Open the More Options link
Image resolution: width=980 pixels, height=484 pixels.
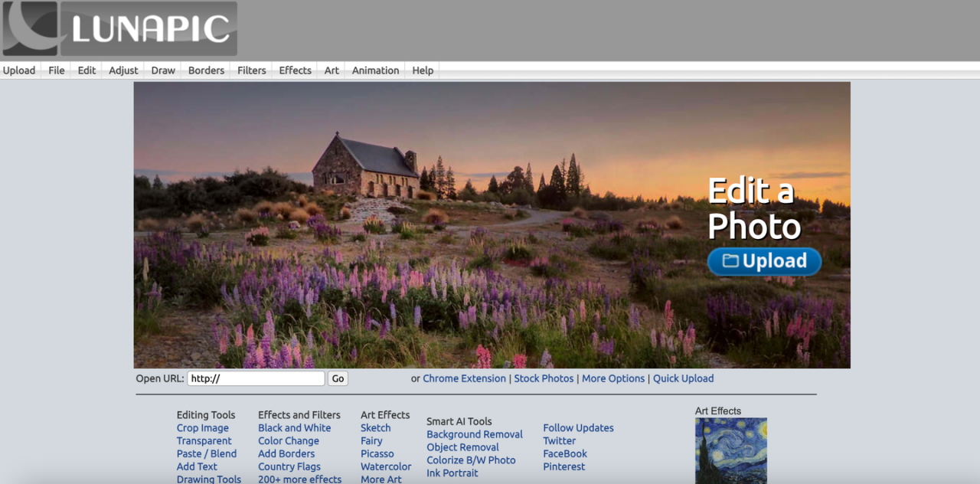[613, 378]
